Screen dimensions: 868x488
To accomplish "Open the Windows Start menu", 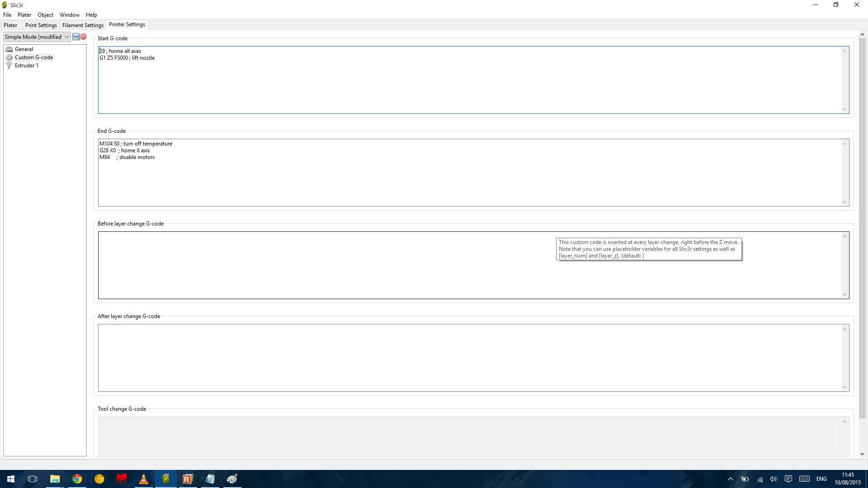I will 11,479.
